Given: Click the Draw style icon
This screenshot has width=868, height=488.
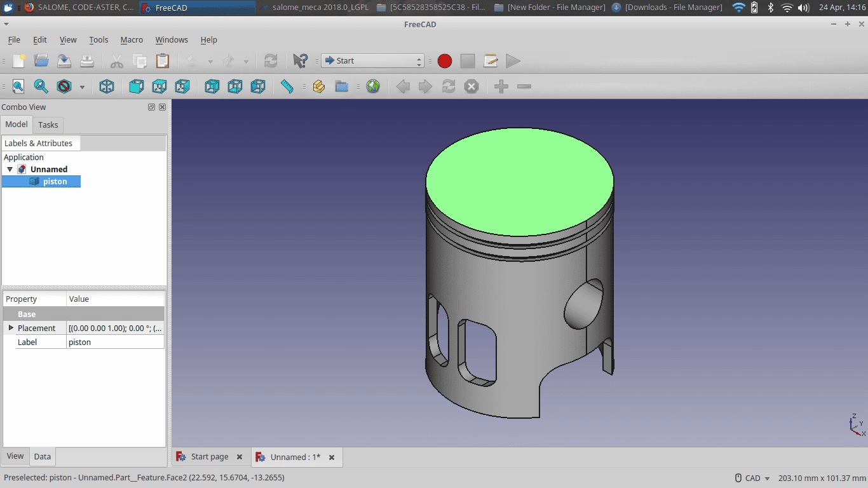Looking at the screenshot, I should click(x=64, y=86).
